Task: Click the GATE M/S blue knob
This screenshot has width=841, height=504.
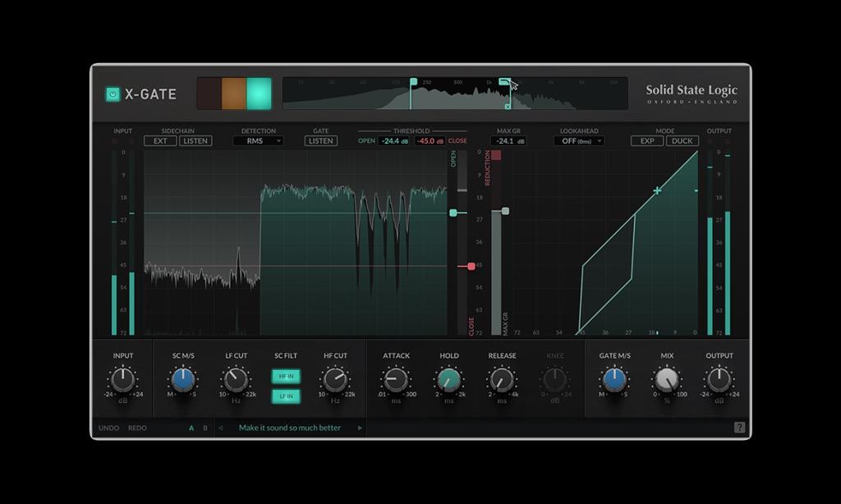Action: pyautogui.click(x=614, y=379)
